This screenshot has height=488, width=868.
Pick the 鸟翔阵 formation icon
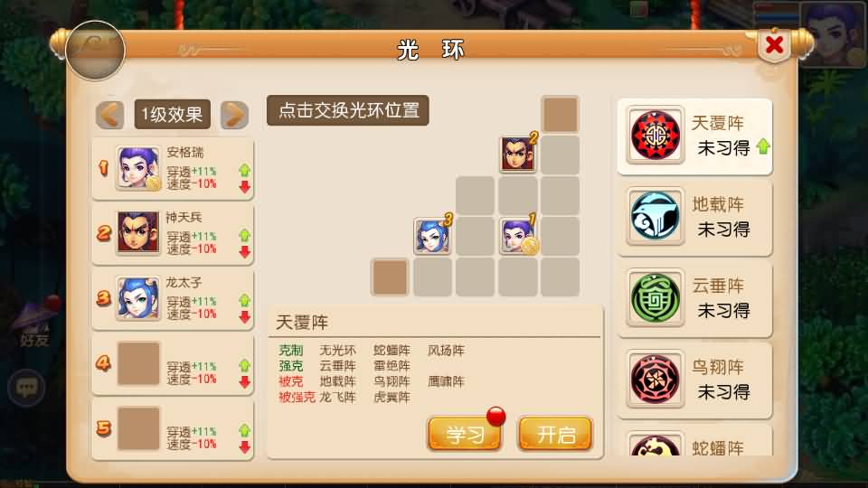(x=656, y=379)
